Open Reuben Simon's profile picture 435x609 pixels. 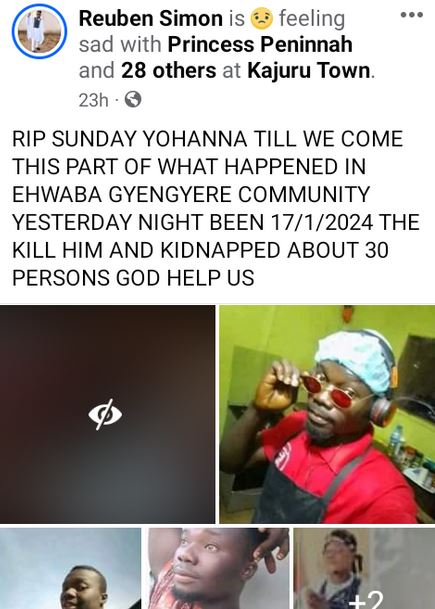tap(39, 31)
